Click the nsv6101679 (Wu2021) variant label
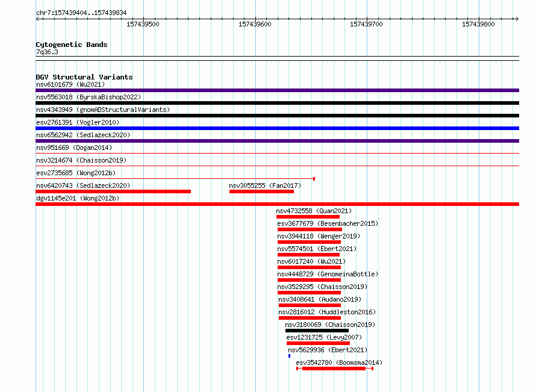This screenshot has width=536, height=392. click(70, 84)
